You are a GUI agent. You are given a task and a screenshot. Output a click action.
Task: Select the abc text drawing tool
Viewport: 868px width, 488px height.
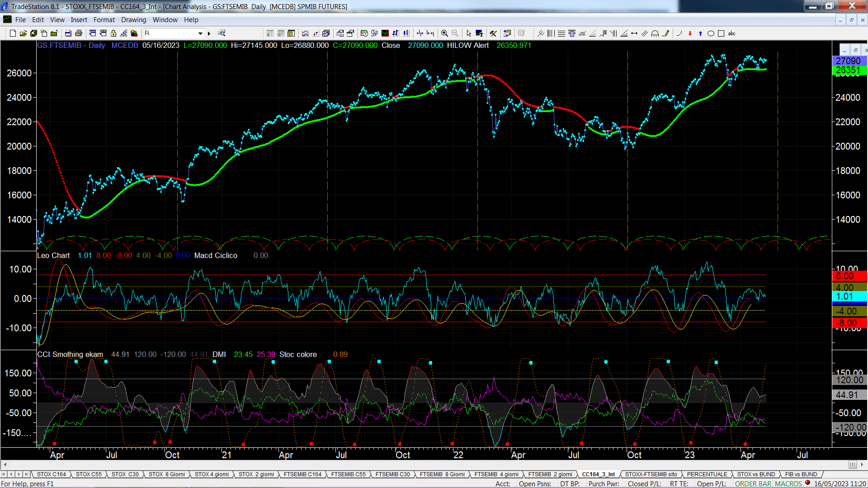point(731,33)
